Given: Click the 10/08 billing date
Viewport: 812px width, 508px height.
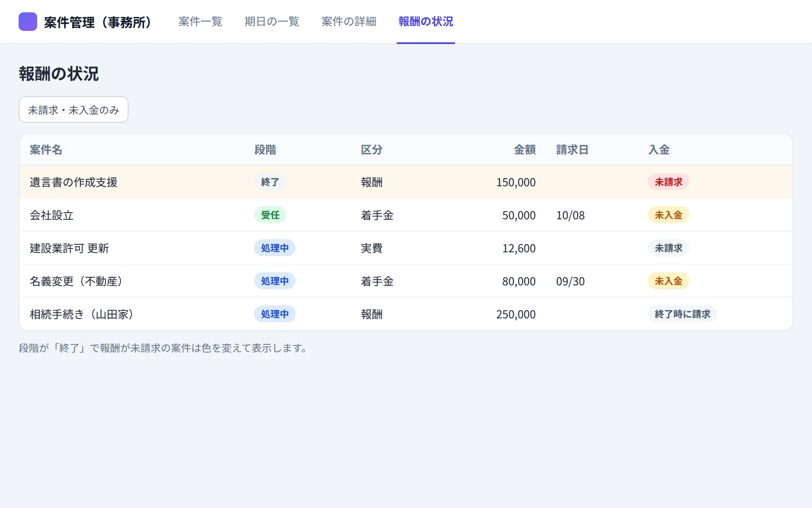Looking at the screenshot, I should point(571,215).
